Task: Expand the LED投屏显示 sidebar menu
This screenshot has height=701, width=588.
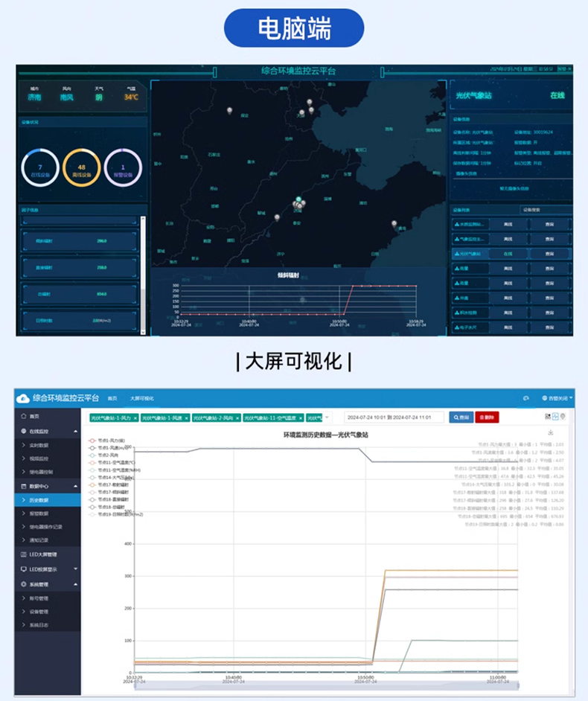Action: pos(75,569)
